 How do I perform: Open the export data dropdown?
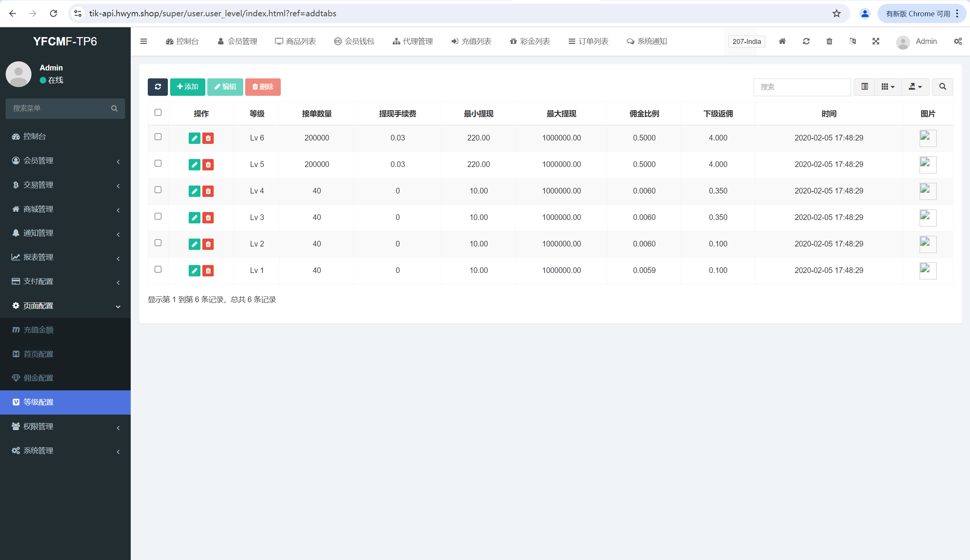(x=915, y=87)
